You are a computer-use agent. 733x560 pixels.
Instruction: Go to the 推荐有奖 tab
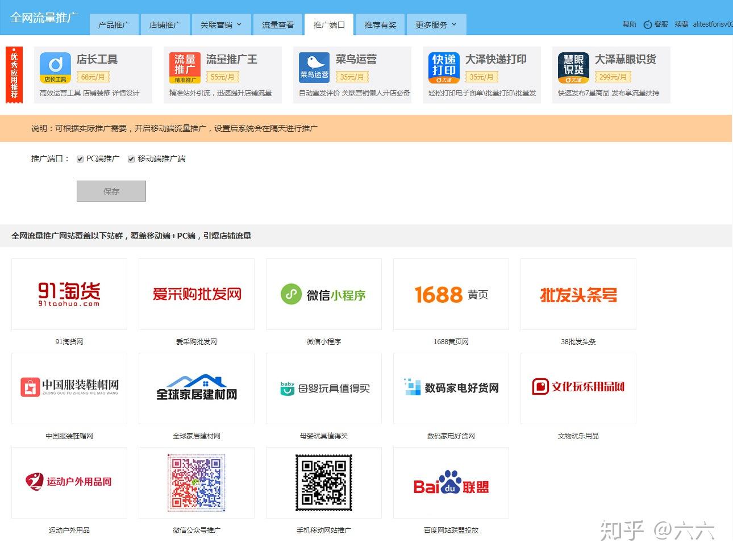click(x=380, y=24)
